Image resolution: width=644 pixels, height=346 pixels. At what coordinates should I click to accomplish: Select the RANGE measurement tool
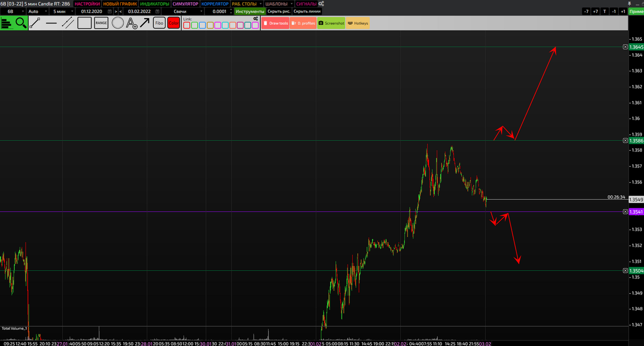pyautogui.click(x=101, y=23)
